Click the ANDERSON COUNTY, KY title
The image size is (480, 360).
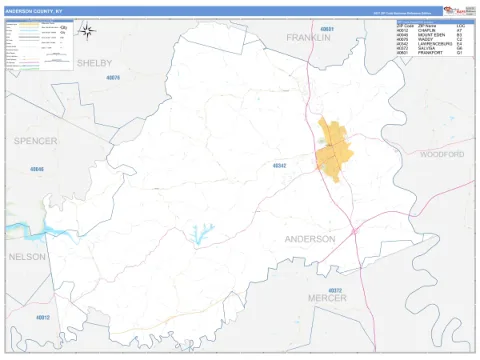34,11
